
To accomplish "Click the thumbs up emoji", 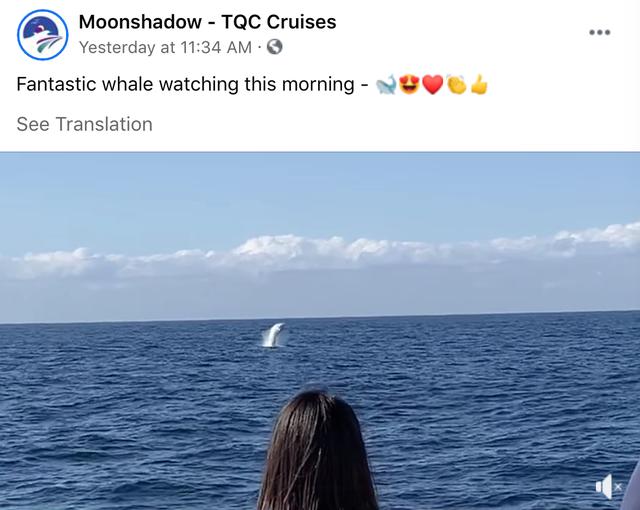I will 479,84.
